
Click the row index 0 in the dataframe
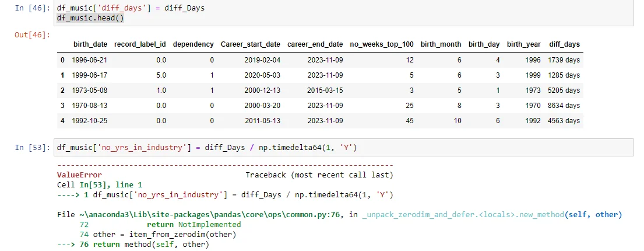coord(62,60)
